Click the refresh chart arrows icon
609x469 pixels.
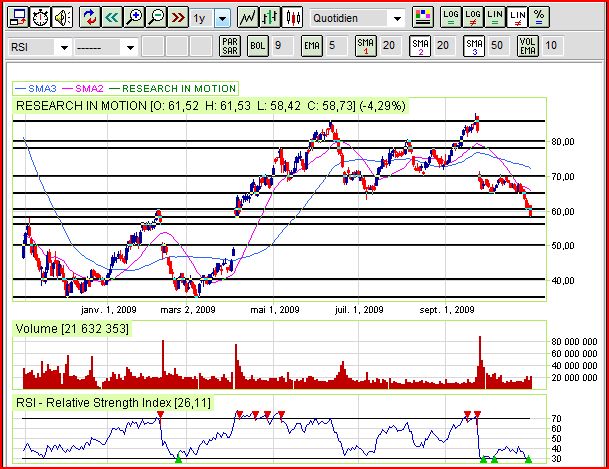[90, 17]
